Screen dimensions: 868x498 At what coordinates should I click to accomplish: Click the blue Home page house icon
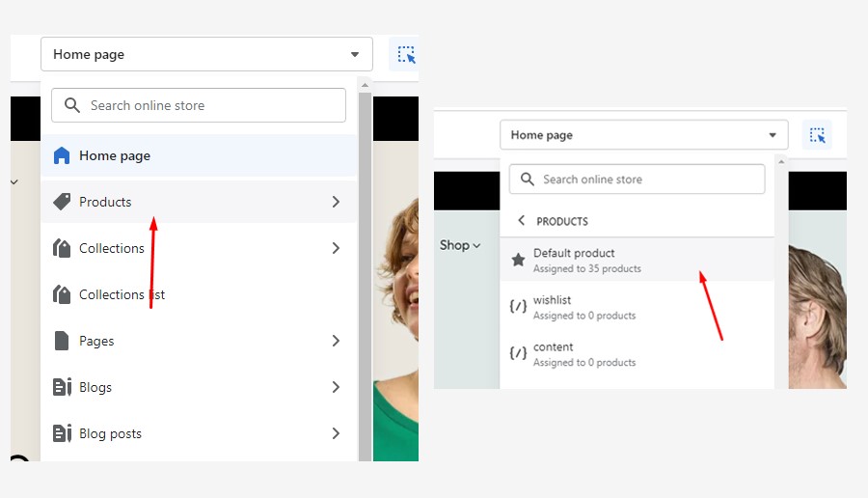62,155
